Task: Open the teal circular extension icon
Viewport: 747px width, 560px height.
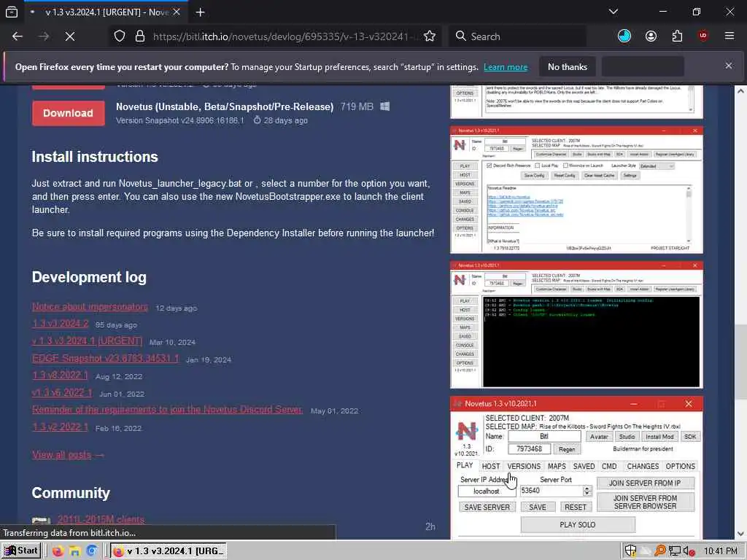Action: pos(624,36)
